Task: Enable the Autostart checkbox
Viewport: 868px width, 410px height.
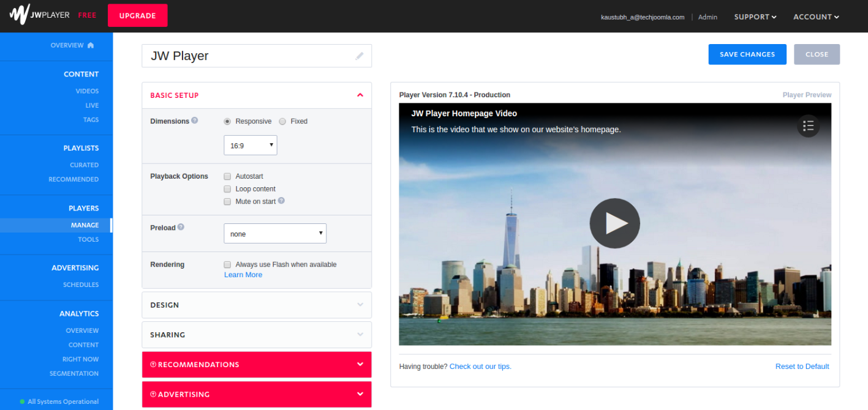Action: pos(227,176)
